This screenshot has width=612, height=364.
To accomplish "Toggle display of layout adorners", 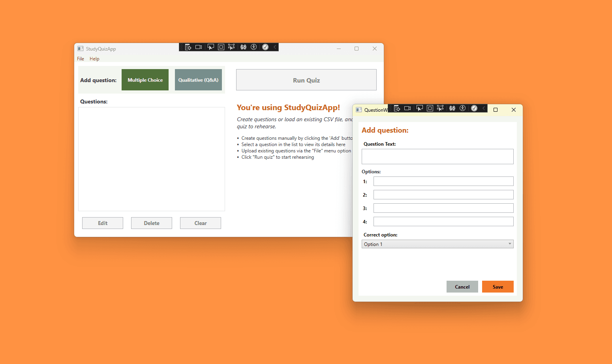I will [221, 47].
